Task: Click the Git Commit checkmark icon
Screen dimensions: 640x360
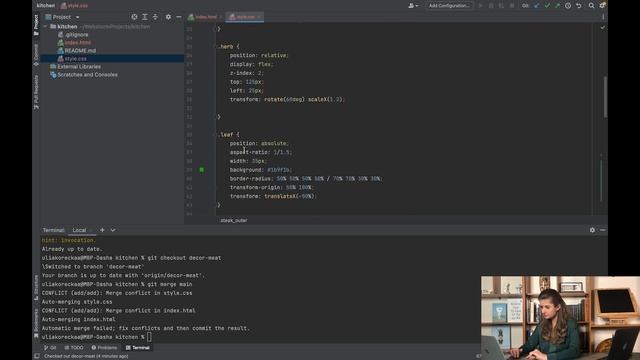Action: pyautogui.click(x=547, y=6)
